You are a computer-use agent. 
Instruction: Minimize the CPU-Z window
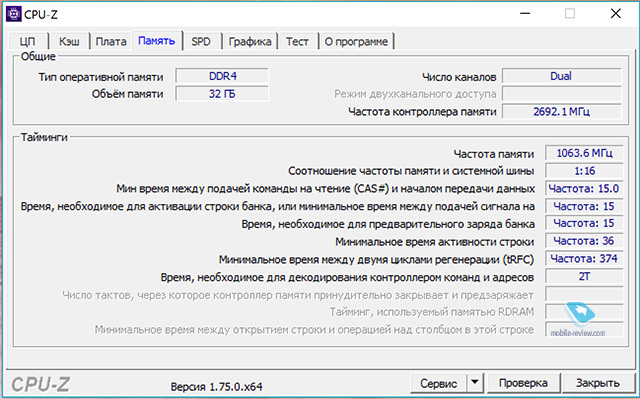click(x=525, y=13)
